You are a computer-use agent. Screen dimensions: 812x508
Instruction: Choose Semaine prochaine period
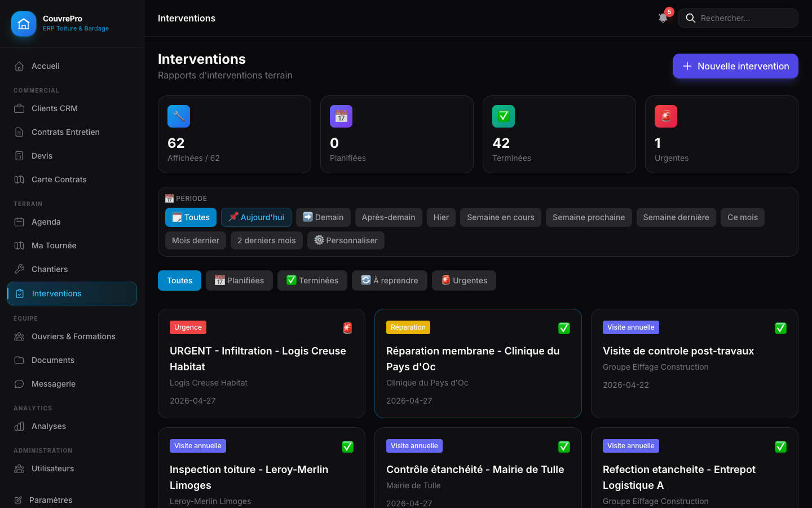pyautogui.click(x=589, y=217)
